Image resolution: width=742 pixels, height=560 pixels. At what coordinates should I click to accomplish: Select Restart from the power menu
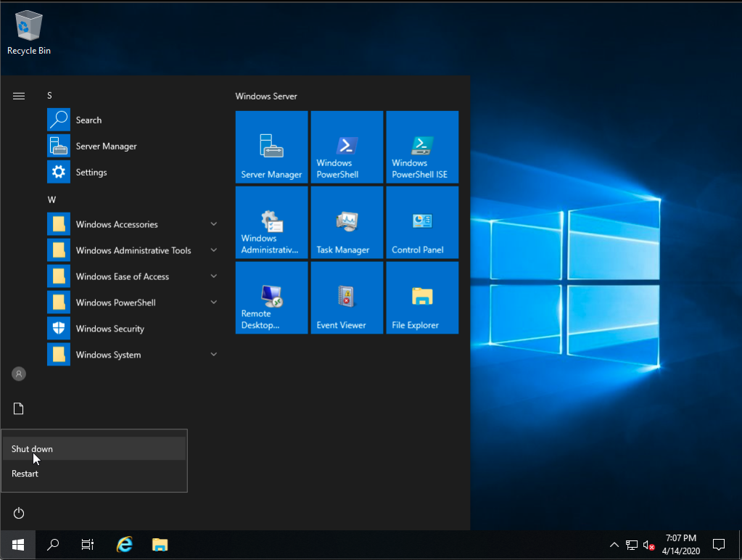coord(25,473)
